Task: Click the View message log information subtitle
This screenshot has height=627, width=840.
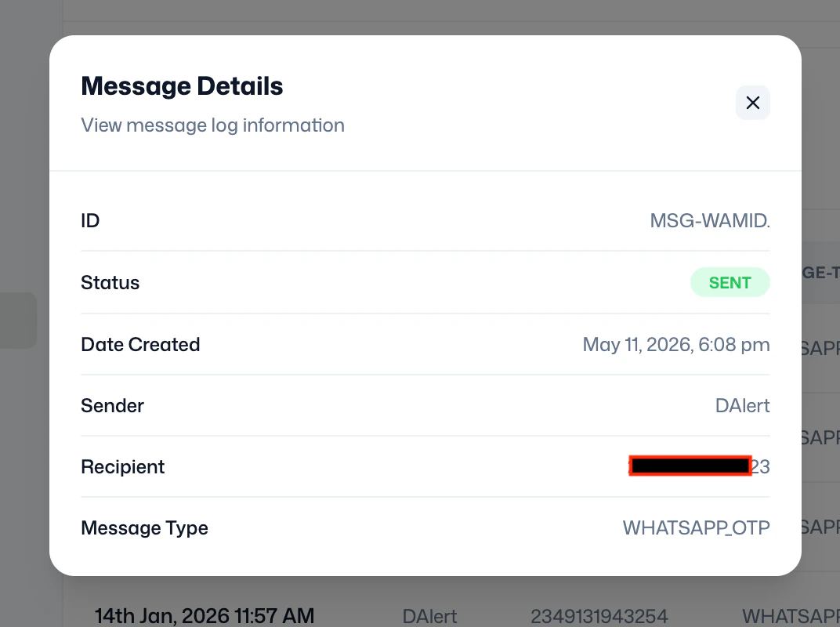Action: (x=212, y=125)
